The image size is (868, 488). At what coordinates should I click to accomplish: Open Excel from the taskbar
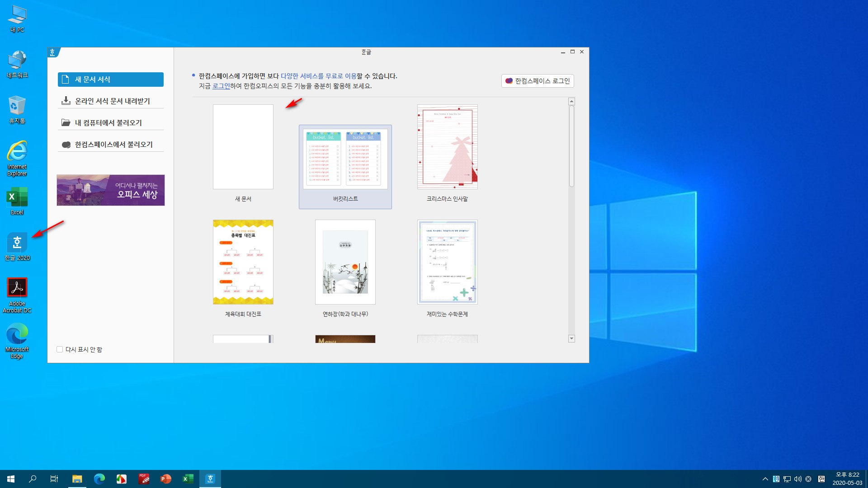[x=188, y=479]
